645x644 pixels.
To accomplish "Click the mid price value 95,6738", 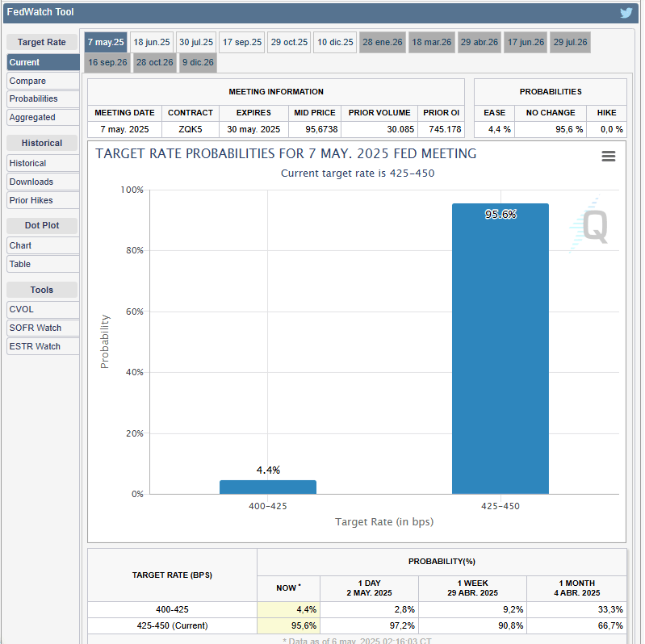I will click(315, 129).
